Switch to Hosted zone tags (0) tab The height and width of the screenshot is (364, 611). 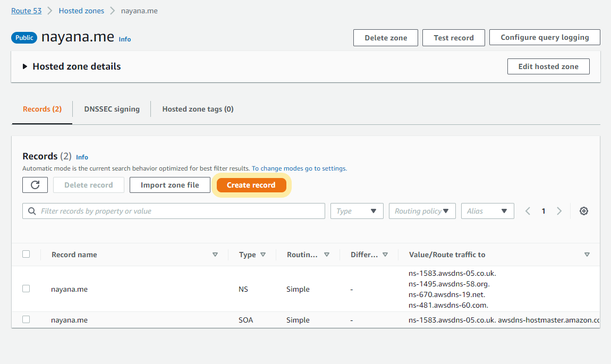coord(198,109)
